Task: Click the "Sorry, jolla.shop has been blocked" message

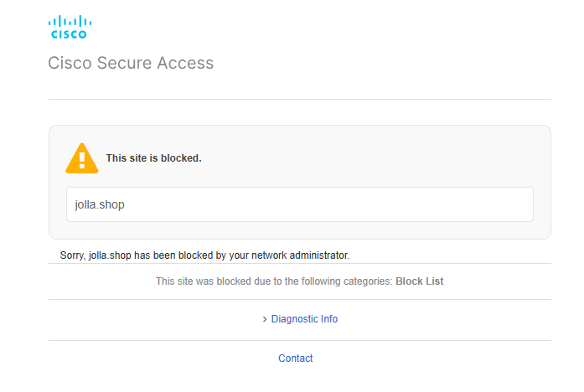Action: pos(204,255)
